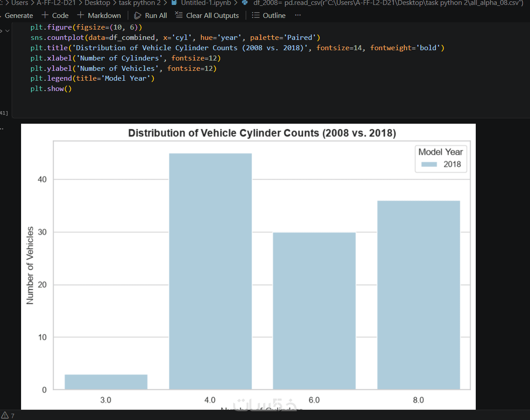Click the Clear All Outputs icon
The height and width of the screenshot is (420, 530).
(x=179, y=15)
